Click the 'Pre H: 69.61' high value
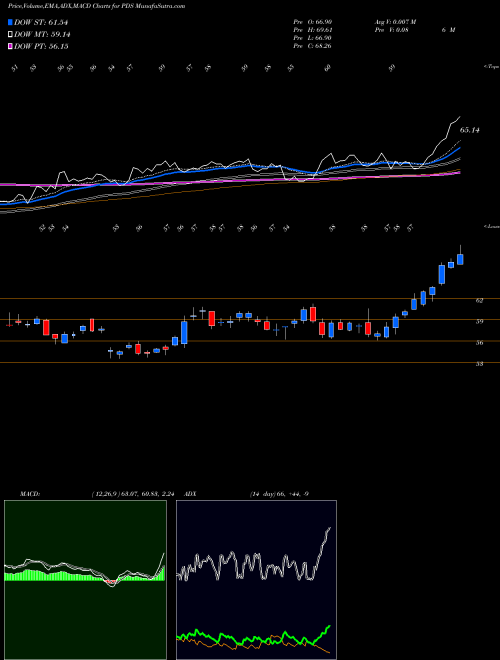Viewport: 500px width, 660px height. pos(313,30)
